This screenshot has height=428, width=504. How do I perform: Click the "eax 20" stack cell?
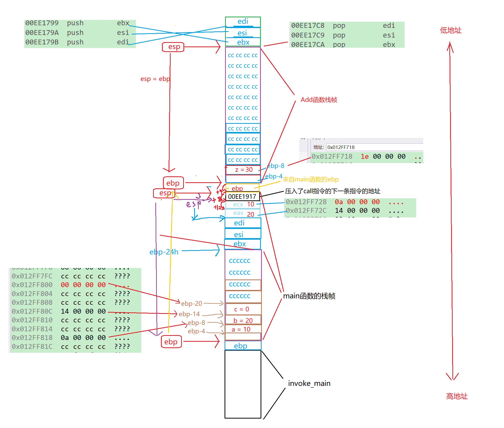click(243, 213)
